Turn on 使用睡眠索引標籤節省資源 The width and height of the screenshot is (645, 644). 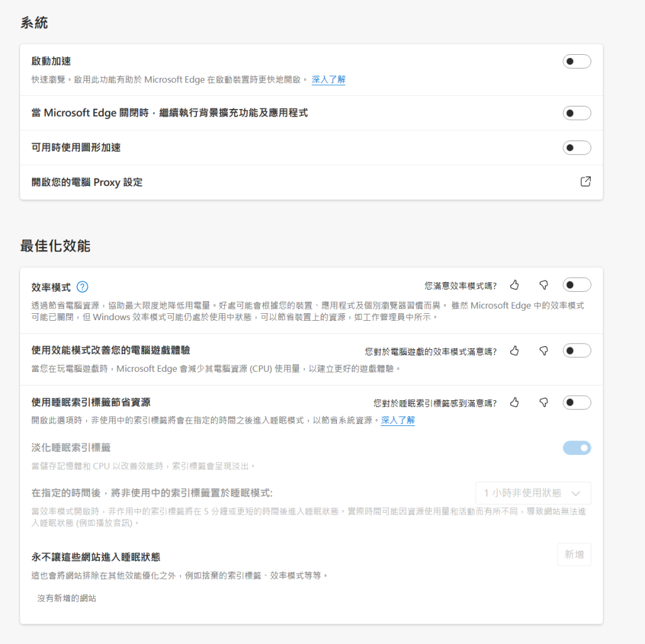click(x=576, y=403)
